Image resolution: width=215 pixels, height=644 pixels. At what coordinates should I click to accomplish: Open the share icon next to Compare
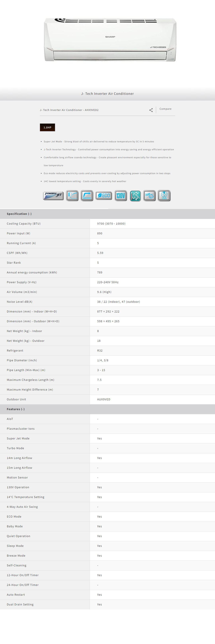click(x=151, y=110)
